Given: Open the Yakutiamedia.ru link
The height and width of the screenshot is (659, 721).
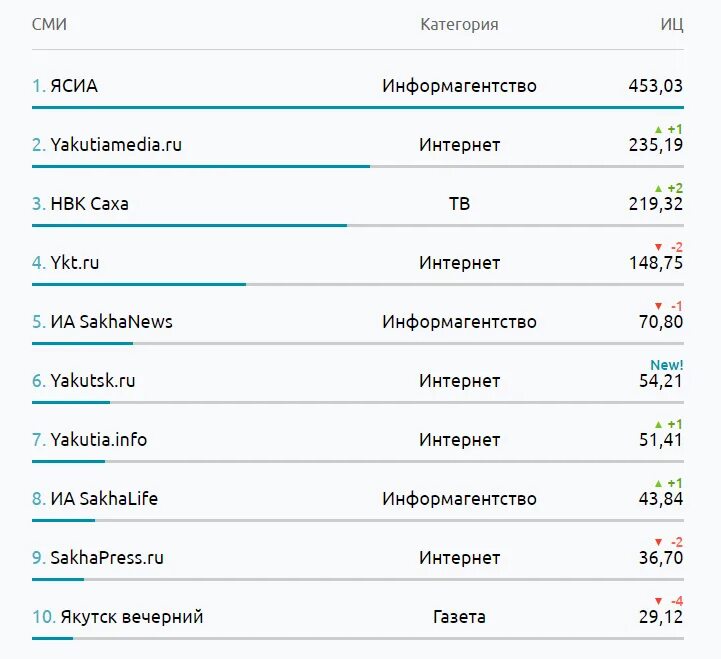Looking at the screenshot, I should tap(116, 145).
